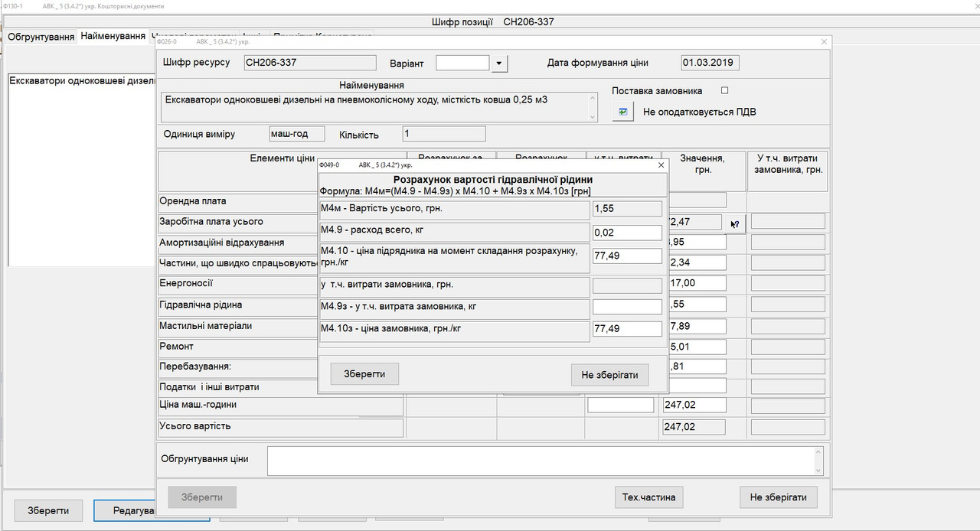Click the 'М4.9з' customer consumption empty field
980x531 pixels.
(627, 307)
